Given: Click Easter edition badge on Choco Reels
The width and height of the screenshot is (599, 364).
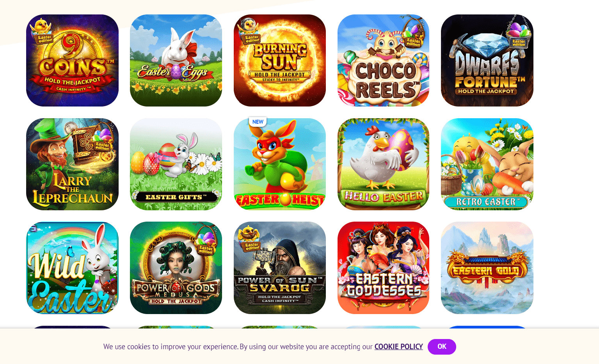Looking at the screenshot, I should pos(412,35).
